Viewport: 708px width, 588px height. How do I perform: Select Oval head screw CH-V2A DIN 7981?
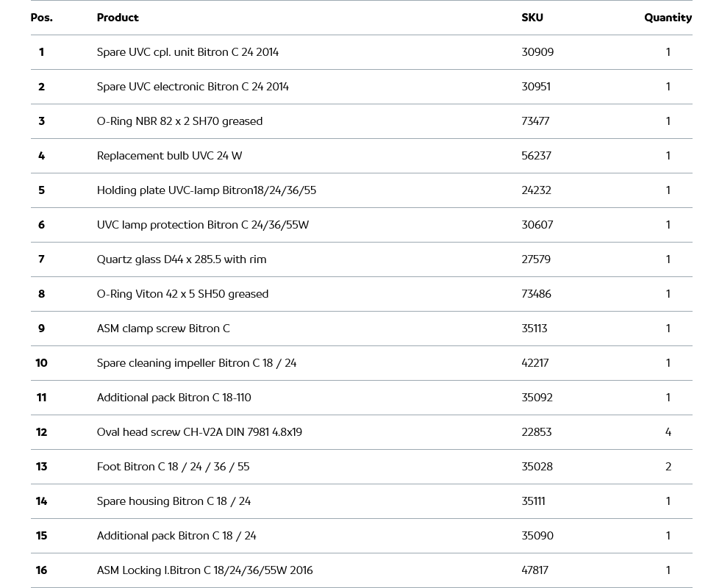click(x=199, y=432)
